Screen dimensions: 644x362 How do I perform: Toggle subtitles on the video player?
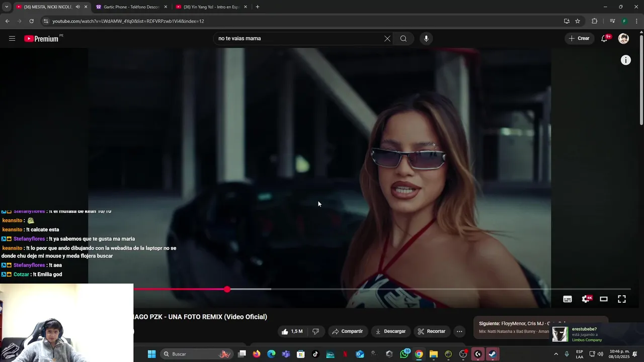click(x=568, y=299)
